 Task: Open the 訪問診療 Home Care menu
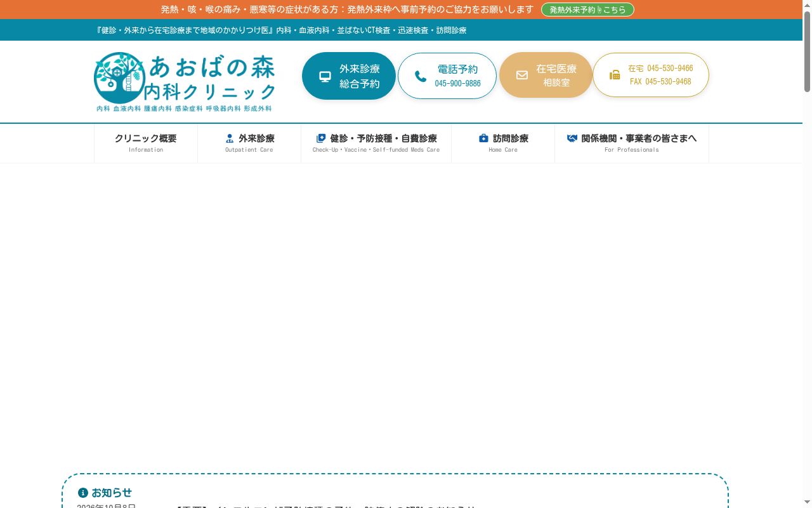coord(503,143)
